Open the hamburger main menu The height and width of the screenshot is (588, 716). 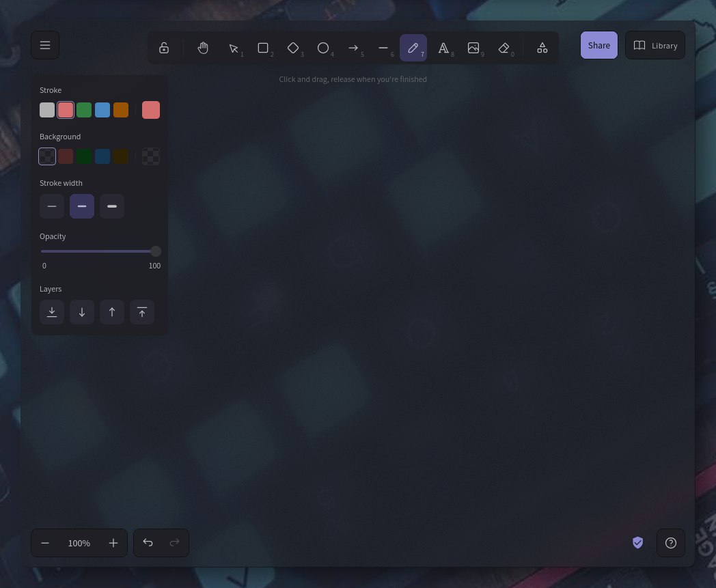point(45,45)
